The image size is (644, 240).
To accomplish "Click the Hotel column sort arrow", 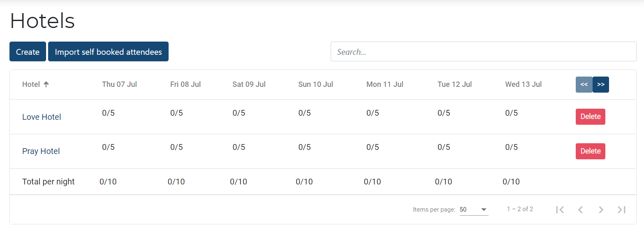I will [46, 84].
